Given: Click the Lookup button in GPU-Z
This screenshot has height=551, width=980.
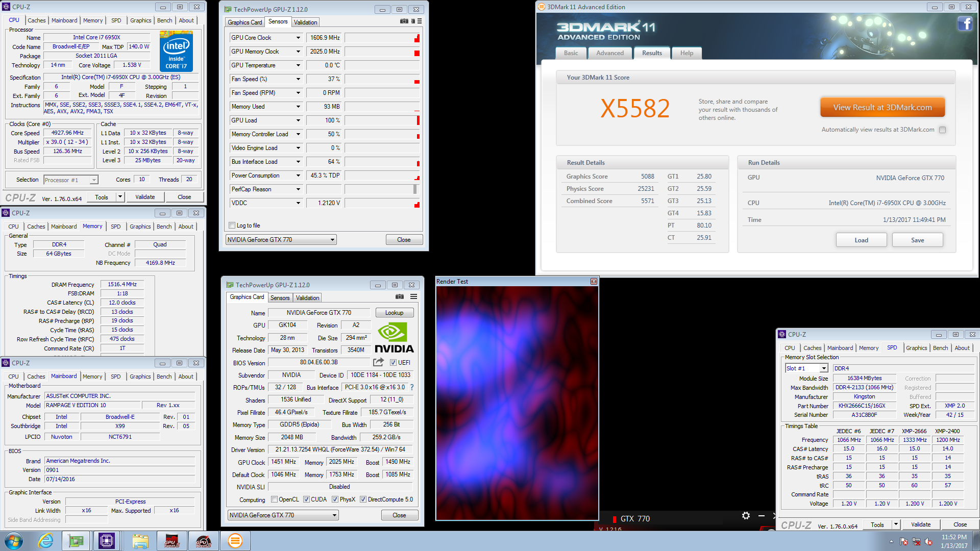Looking at the screenshot, I should coord(394,313).
